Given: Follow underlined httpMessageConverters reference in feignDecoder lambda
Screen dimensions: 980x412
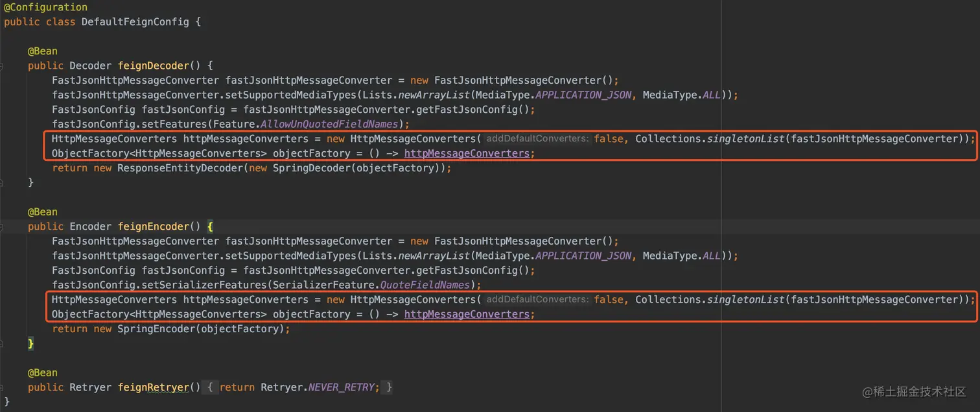Looking at the screenshot, I should [467, 154].
